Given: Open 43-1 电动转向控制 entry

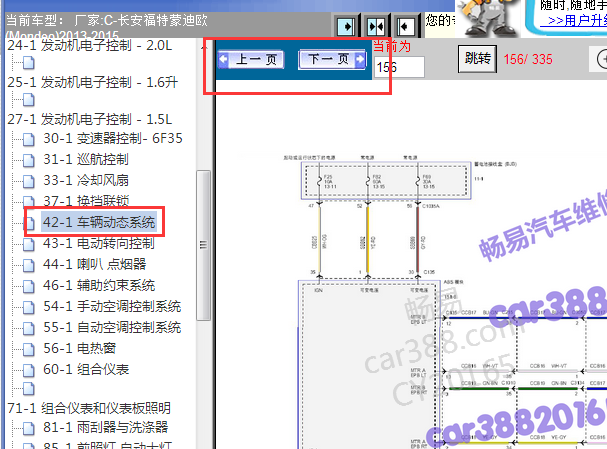Looking at the screenshot, I should pyautogui.click(x=99, y=243).
